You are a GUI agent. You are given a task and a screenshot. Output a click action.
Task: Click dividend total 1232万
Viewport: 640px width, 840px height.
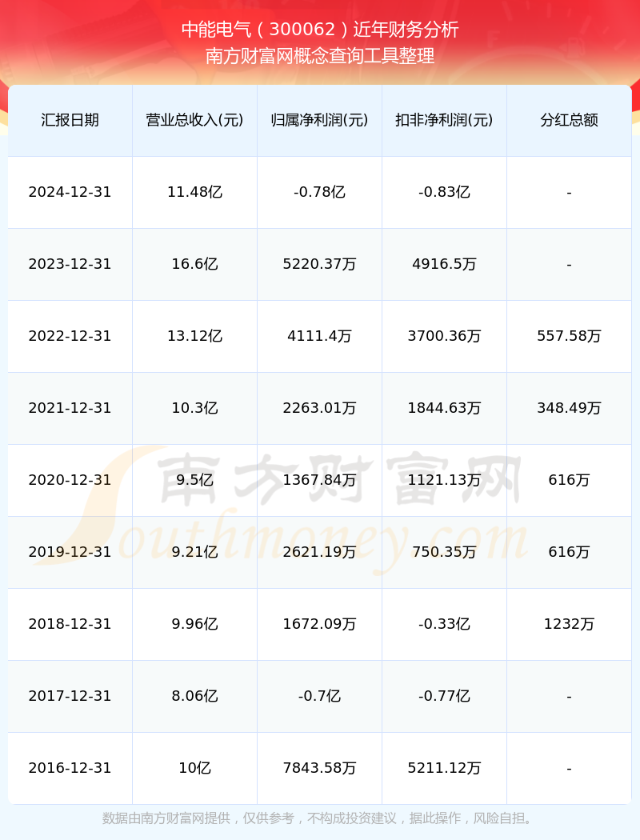point(570,624)
